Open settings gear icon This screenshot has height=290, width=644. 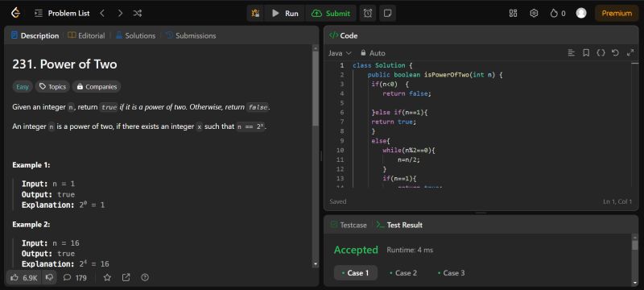534,13
